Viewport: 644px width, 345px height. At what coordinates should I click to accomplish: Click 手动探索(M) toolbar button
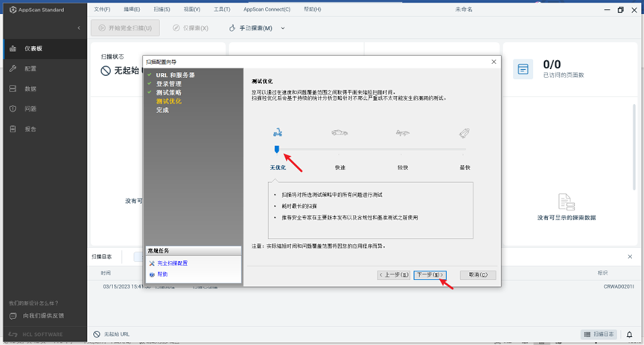251,28
